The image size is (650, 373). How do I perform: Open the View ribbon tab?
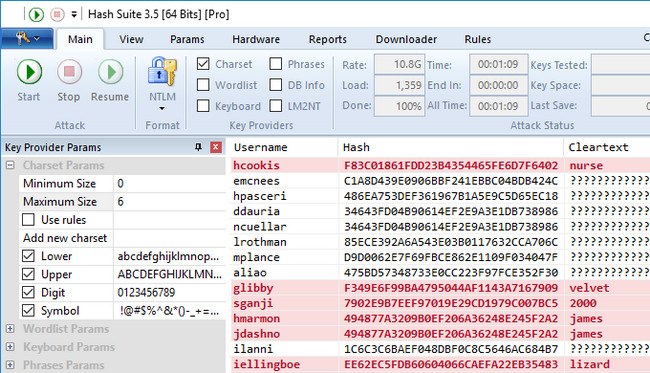click(131, 39)
